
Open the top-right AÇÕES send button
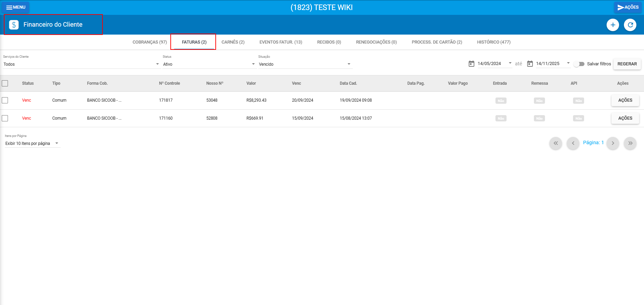[628, 7]
